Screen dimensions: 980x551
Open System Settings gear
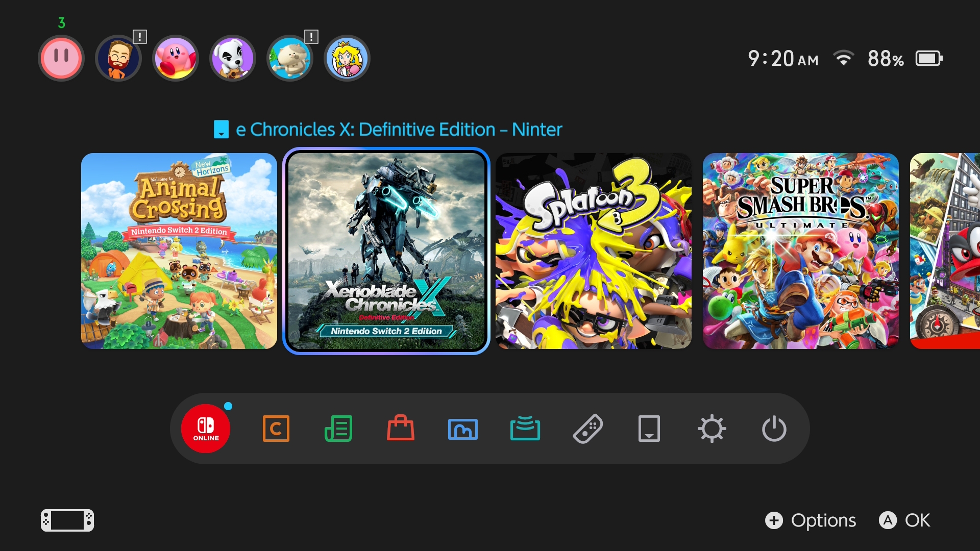click(x=712, y=429)
